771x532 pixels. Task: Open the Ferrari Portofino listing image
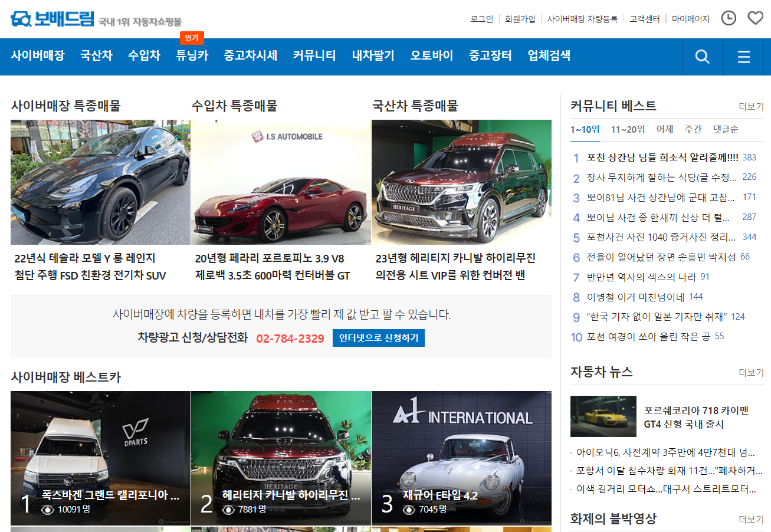[x=281, y=182]
